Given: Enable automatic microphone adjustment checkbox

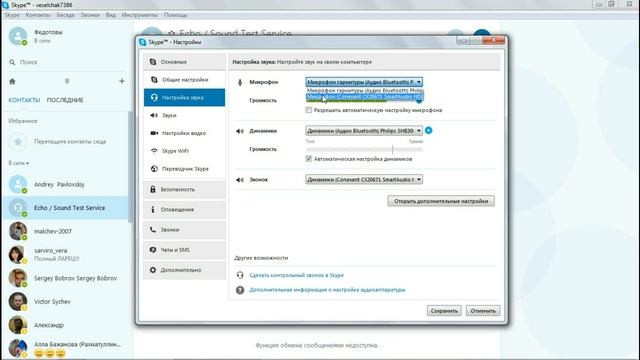Looking at the screenshot, I should click(x=309, y=110).
